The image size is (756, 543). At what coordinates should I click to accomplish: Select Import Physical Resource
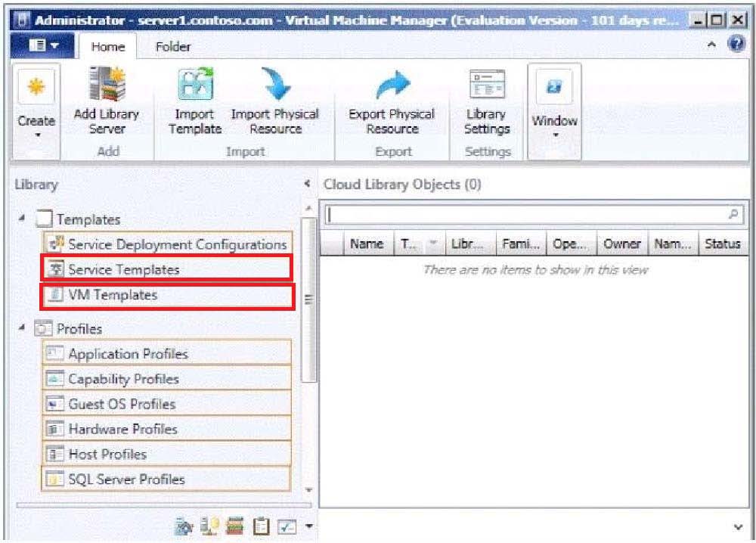(x=275, y=102)
